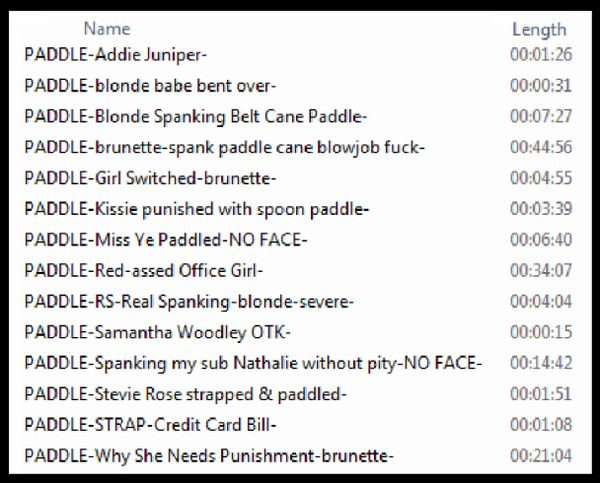Click the 00:34:07 length value
The image size is (600, 483).
pyautogui.click(x=541, y=271)
